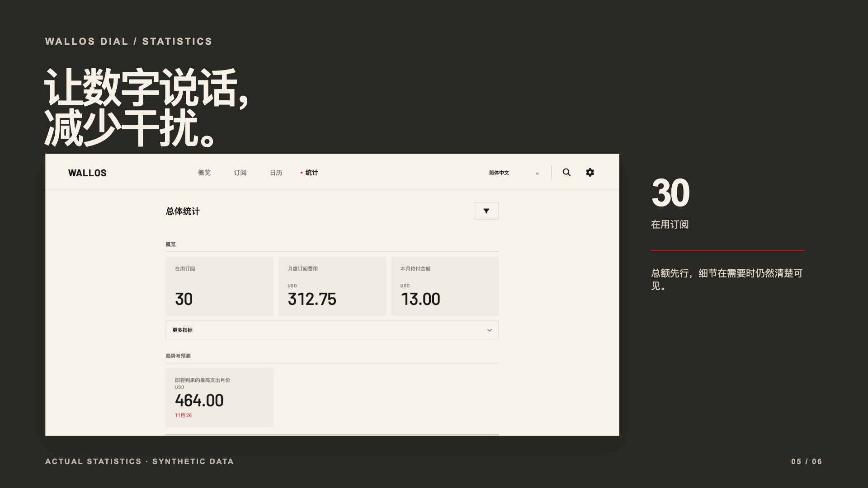
Task: Click the 月度订阅费用 card 312.75
Action: coord(332,286)
